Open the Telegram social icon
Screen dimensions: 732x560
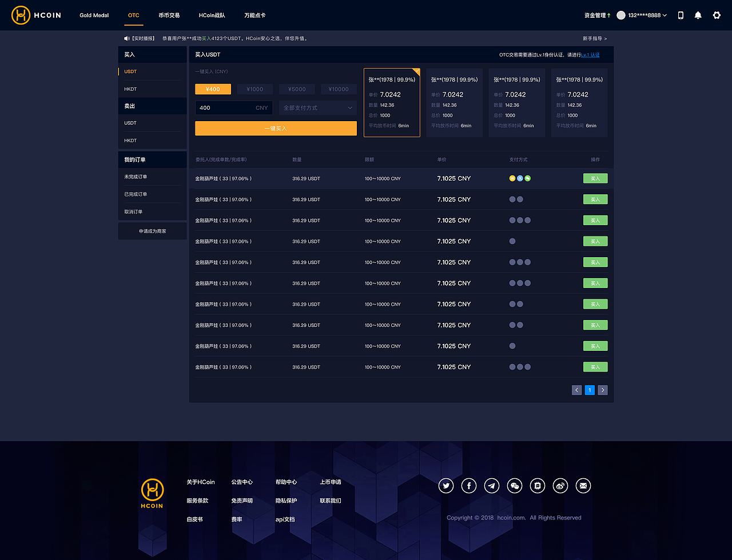491,485
